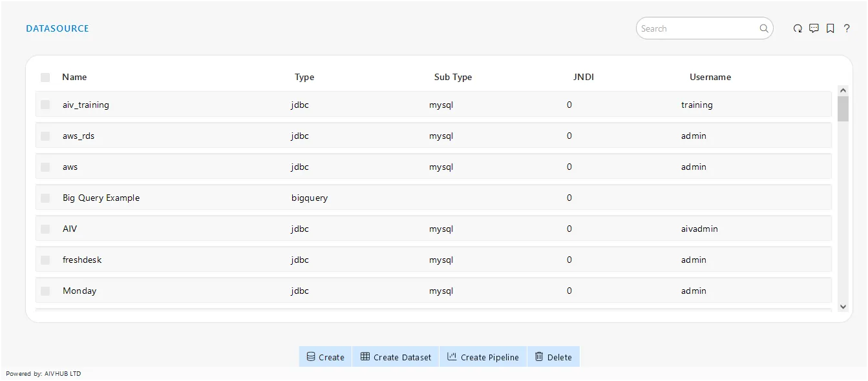Click the vertical scrollbar thumb
Screen dimensions: 868x381
[x=843, y=109]
